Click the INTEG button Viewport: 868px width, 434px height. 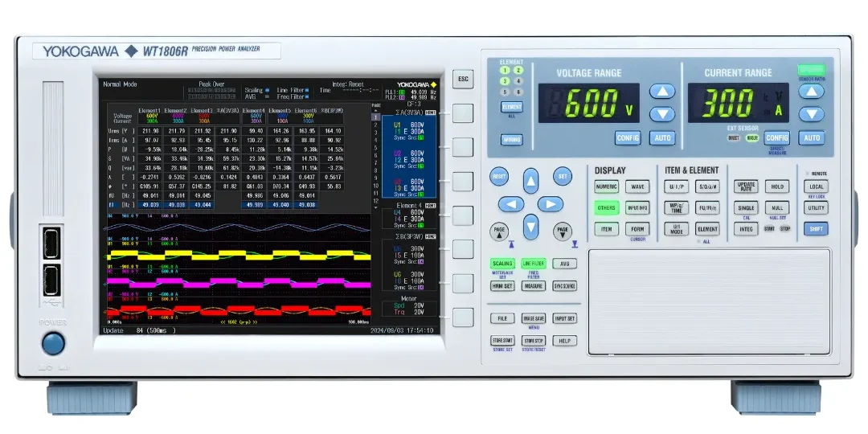click(x=746, y=229)
